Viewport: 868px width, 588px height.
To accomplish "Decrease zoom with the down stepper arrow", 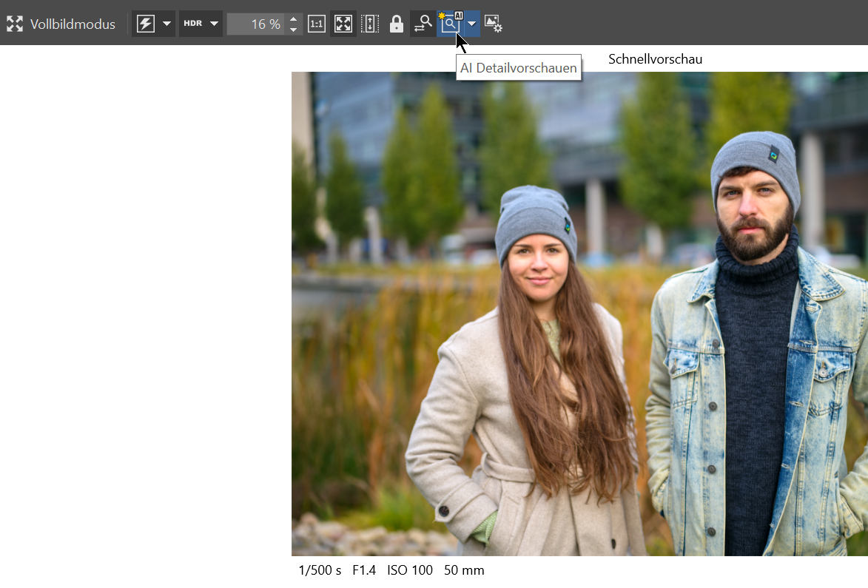I will click(x=294, y=30).
